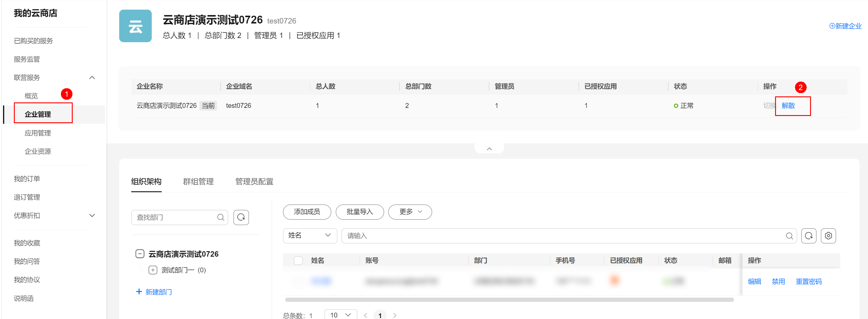Toggle select-all checkbox in member table header

[x=298, y=261]
